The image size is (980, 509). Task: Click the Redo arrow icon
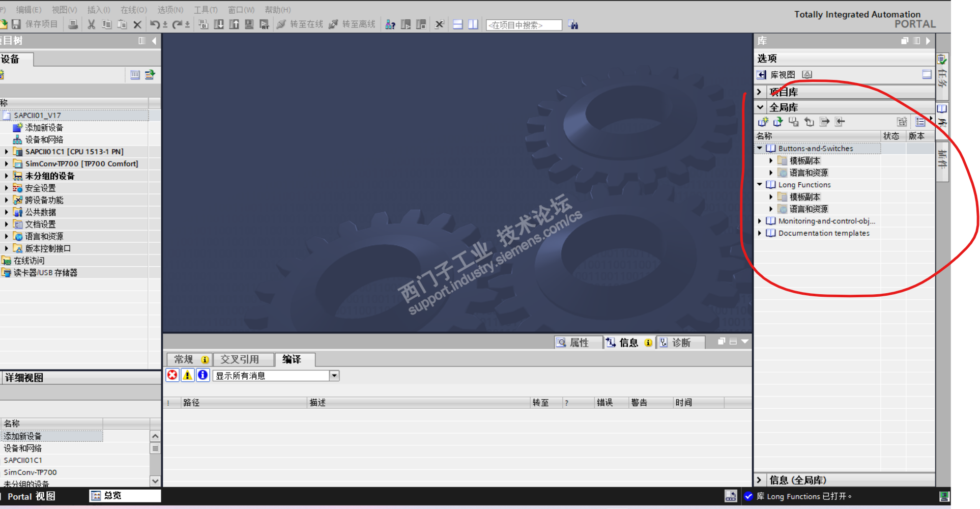click(x=178, y=24)
